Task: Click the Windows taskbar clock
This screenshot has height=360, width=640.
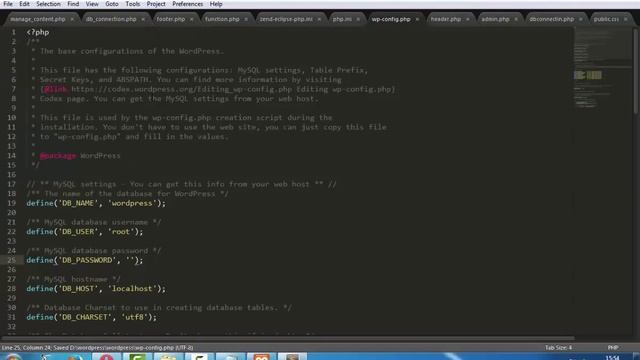Action: pos(612,358)
